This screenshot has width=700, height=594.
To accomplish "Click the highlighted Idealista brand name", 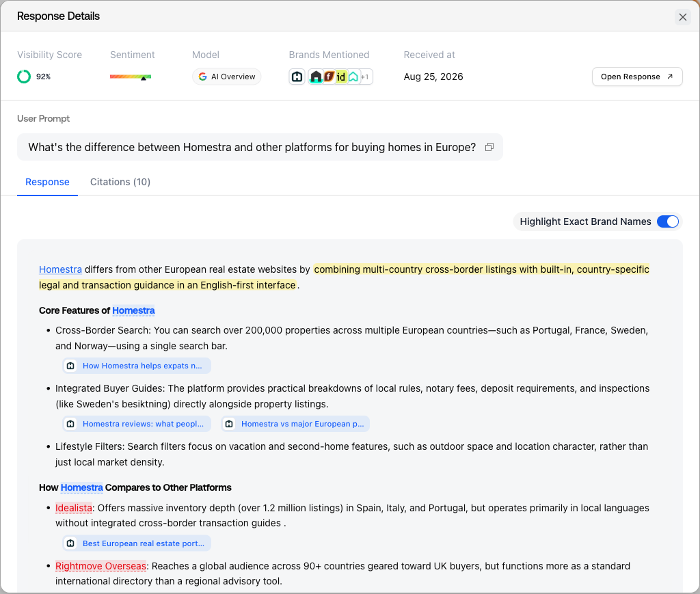I will [74, 509].
